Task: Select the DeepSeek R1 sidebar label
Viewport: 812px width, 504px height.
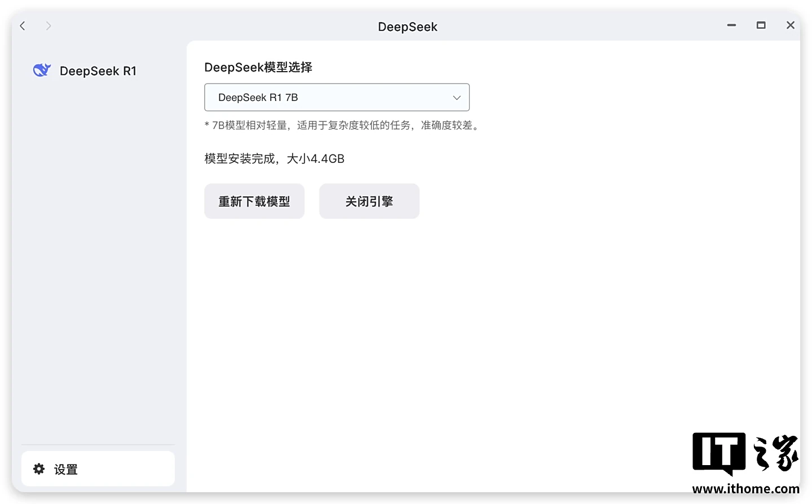Action: (x=98, y=71)
